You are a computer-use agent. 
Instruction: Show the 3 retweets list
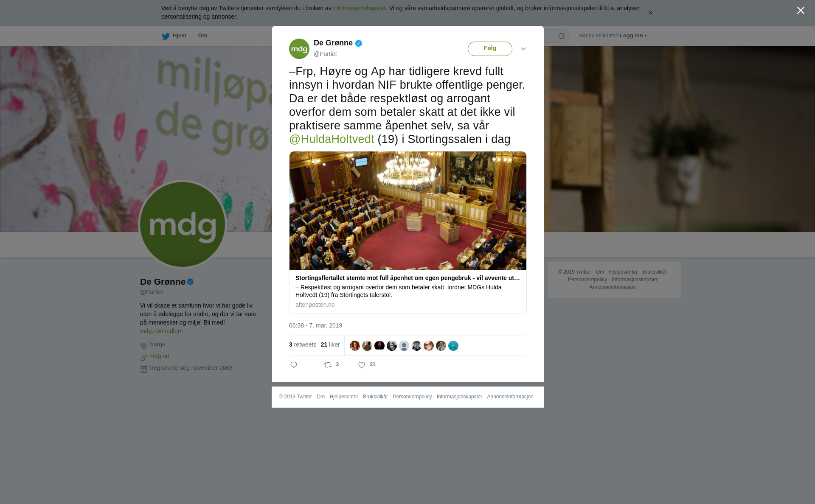coord(303,344)
